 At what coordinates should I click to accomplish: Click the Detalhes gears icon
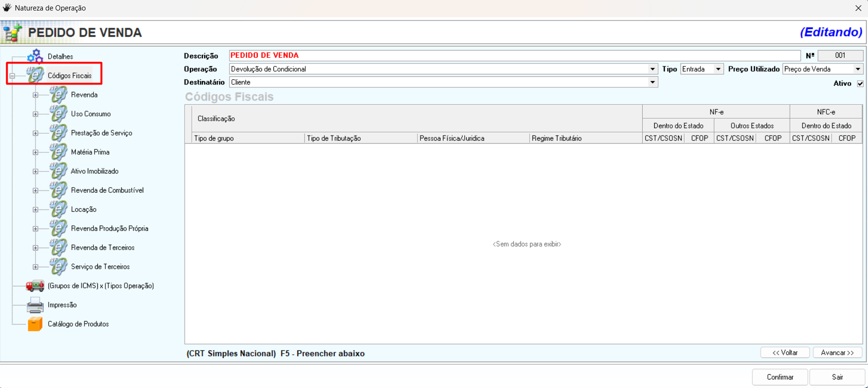tap(35, 56)
